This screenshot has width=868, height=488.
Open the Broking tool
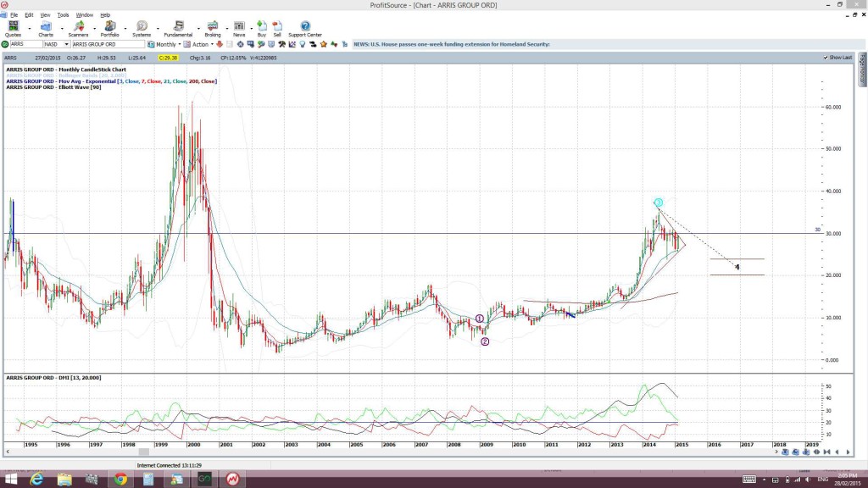tap(213, 29)
